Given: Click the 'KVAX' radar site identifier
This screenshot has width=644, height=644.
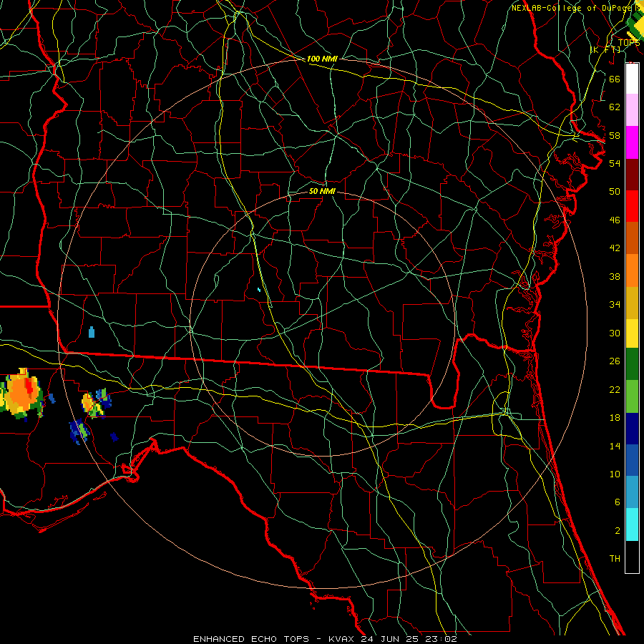Looking at the screenshot, I should pyautogui.click(x=342, y=639).
